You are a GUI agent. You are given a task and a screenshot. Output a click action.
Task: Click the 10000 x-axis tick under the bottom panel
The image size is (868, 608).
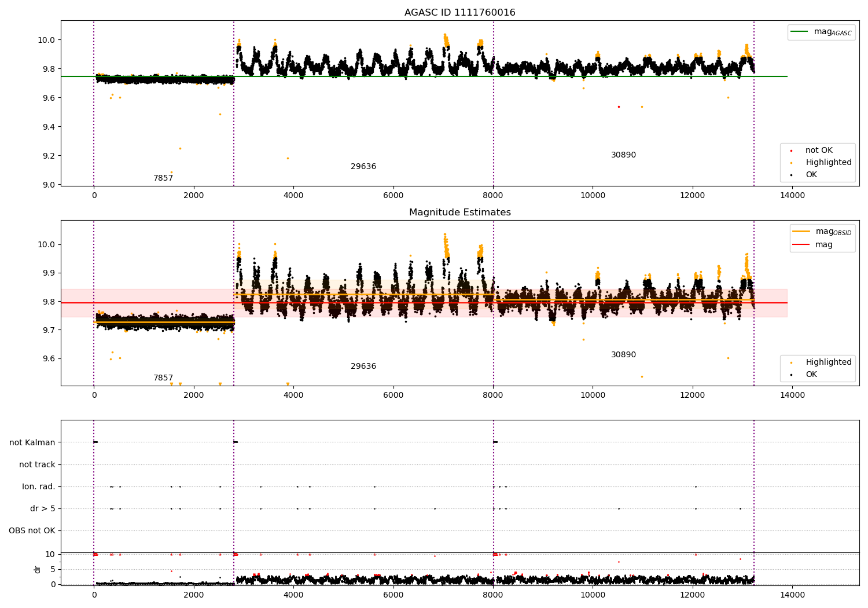(593, 595)
